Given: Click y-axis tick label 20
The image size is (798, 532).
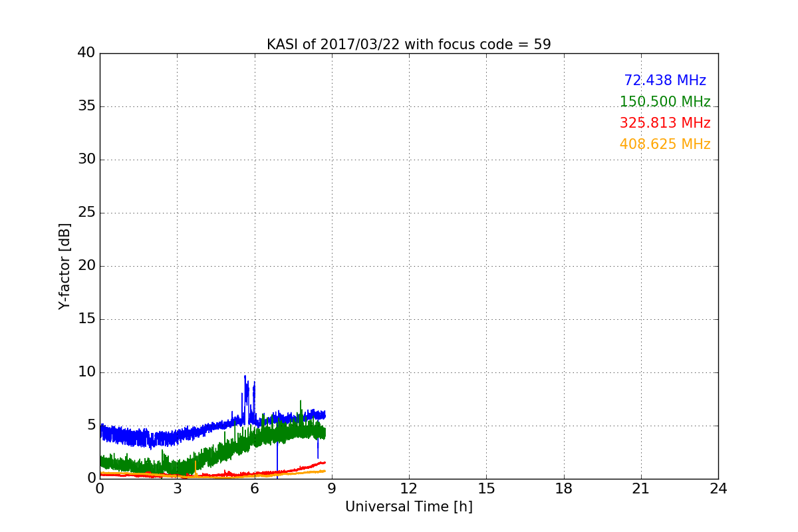Looking at the screenshot, I should [x=86, y=266].
